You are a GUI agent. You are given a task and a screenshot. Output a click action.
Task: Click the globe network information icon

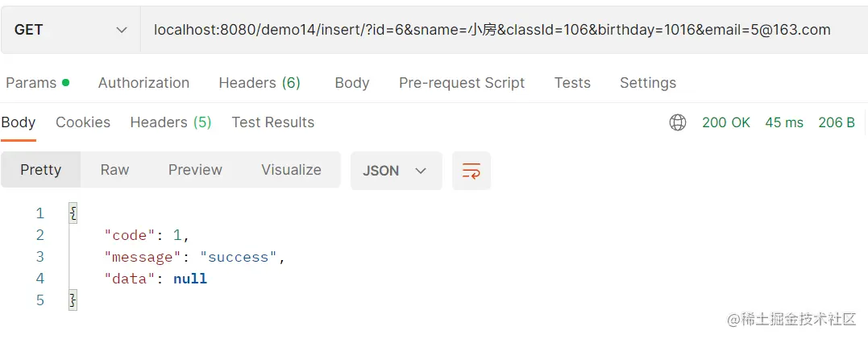click(678, 122)
